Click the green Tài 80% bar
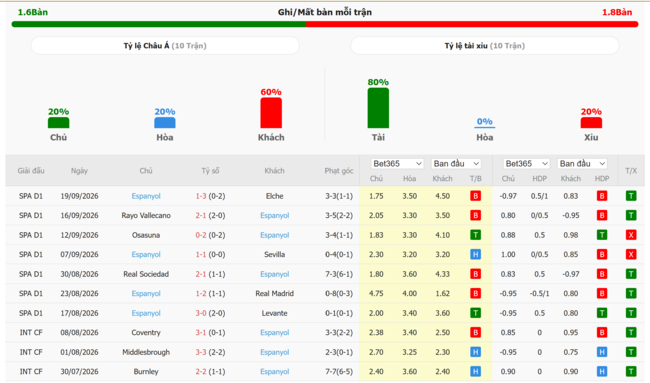Screen dimensions: 650x383 (x=378, y=108)
